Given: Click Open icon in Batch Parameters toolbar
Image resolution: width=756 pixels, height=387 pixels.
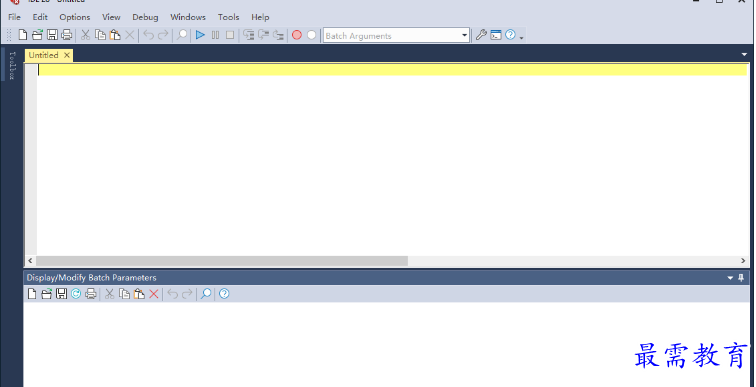Looking at the screenshot, I should (x=46, y=294).
